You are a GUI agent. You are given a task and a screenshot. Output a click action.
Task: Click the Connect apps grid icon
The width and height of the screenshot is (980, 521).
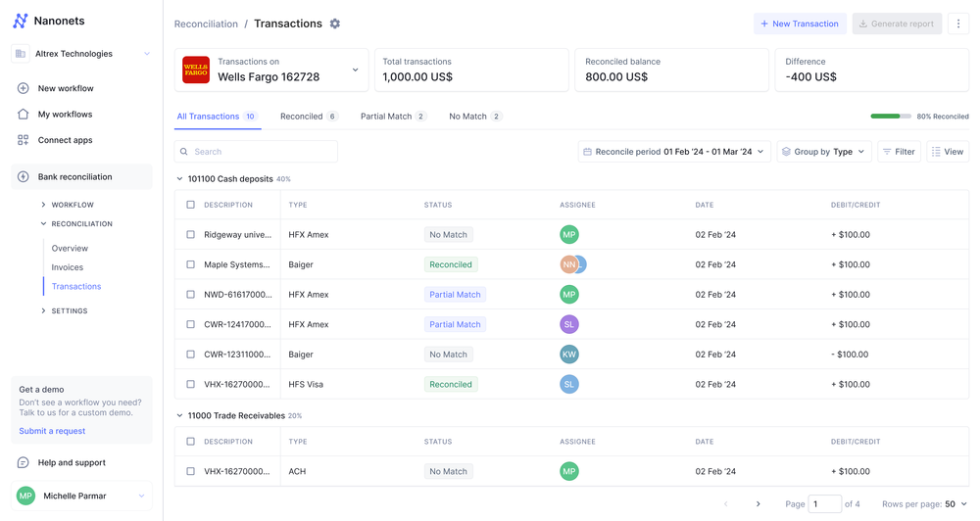point(24,140)
